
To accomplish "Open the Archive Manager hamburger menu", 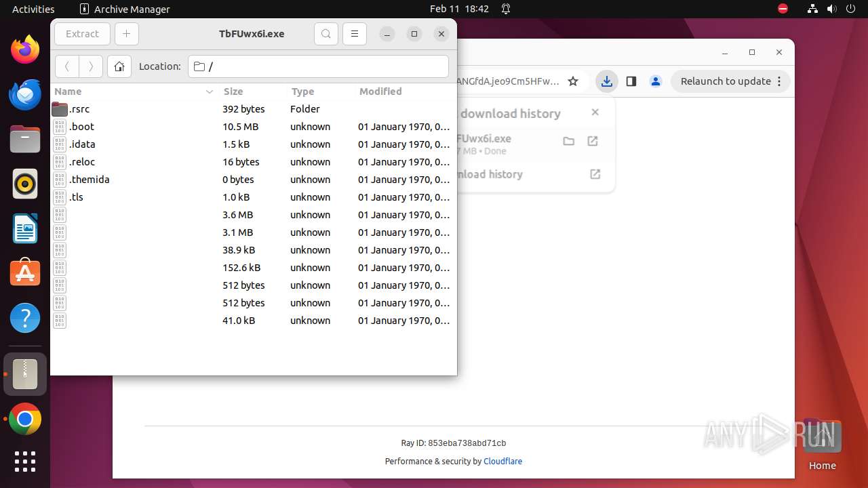I will (x=354, y=34).
